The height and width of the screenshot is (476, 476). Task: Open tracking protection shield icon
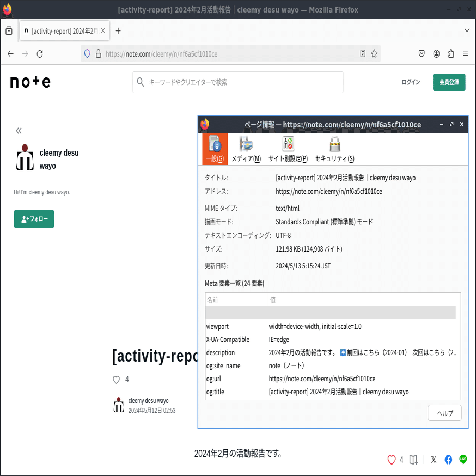click(x=87, y=54)
